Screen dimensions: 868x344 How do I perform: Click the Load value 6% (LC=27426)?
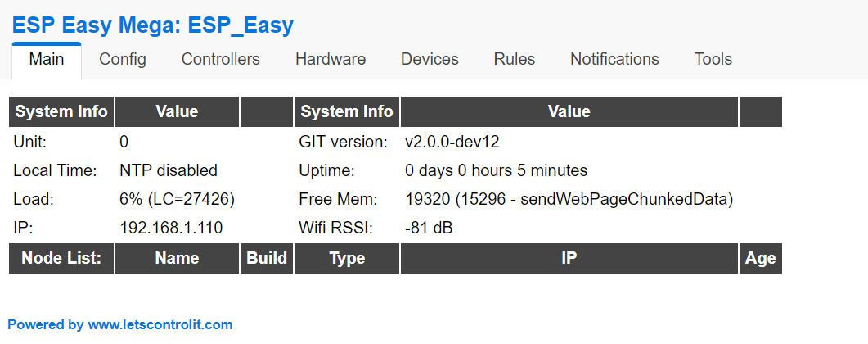178,199
